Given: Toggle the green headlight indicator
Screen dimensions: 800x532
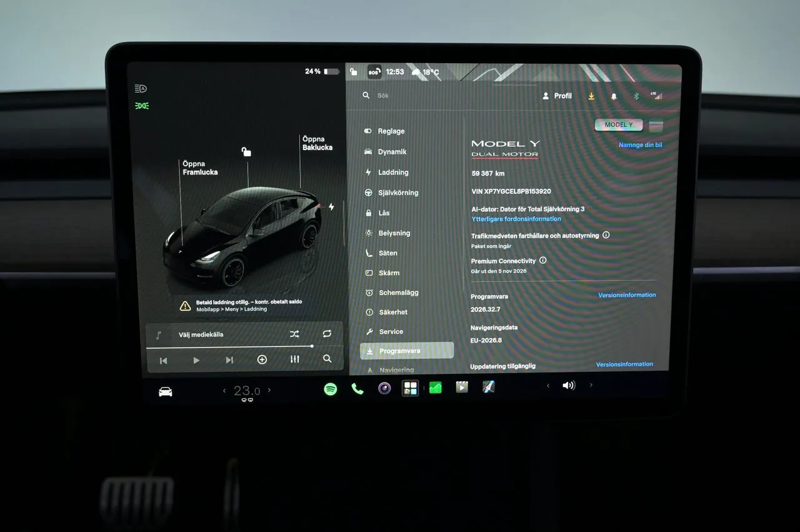Looking at the screenshot, I should [142, 106].
